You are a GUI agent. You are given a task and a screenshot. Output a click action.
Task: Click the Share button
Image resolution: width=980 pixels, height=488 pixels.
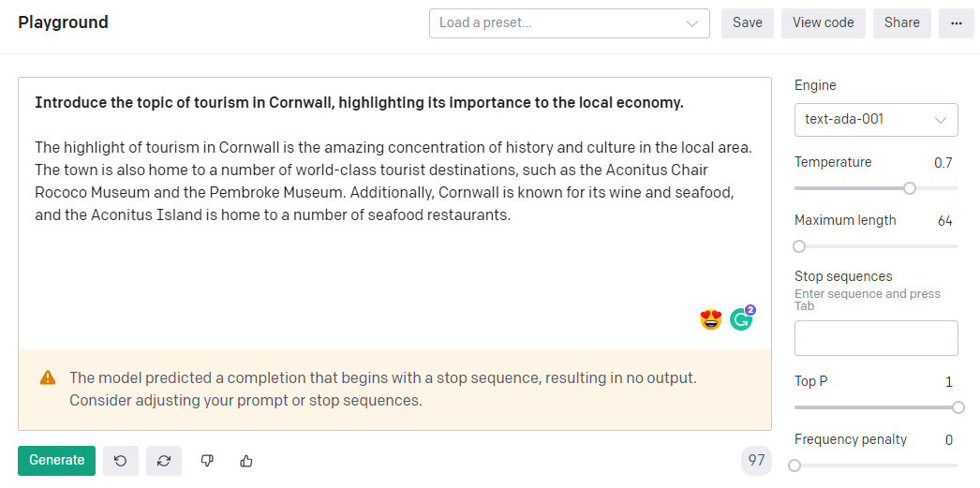[x=902, y=23]
